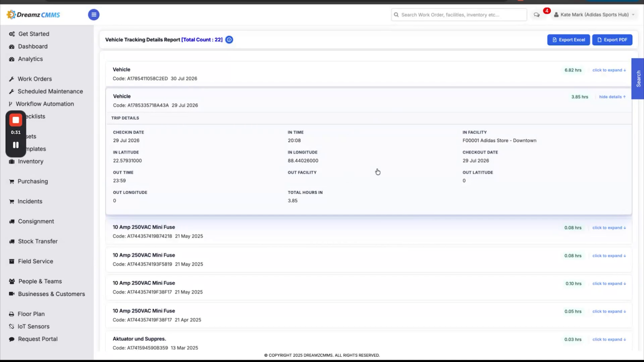Click the Floor Plan printer icon
The image size is (644, 362).
click(x=12, y=314)
